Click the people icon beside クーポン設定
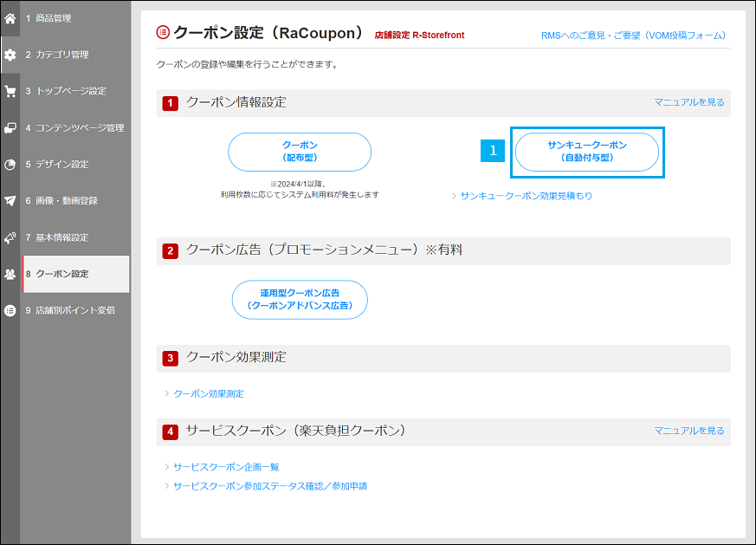Image resolution: width=756 pixels, height=545 pixels. pos(11,272)
